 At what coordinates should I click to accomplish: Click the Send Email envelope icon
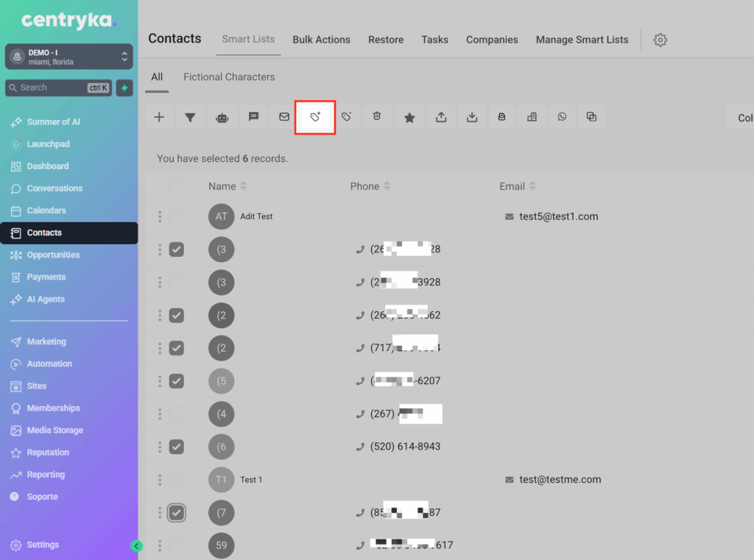[284, 117]
